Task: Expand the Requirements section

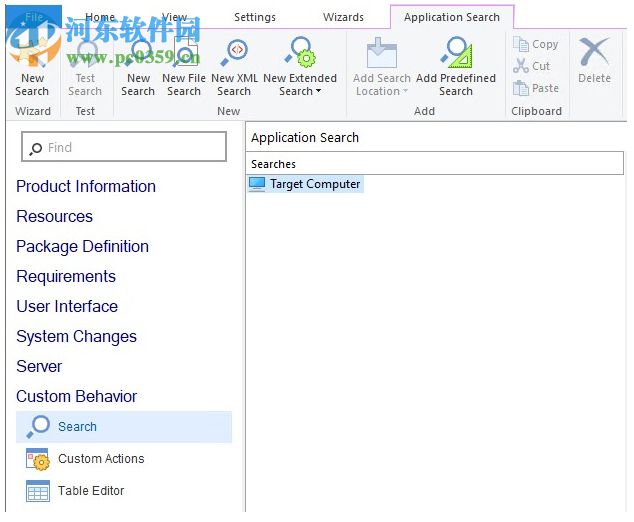Action: [x=66, y=276]
